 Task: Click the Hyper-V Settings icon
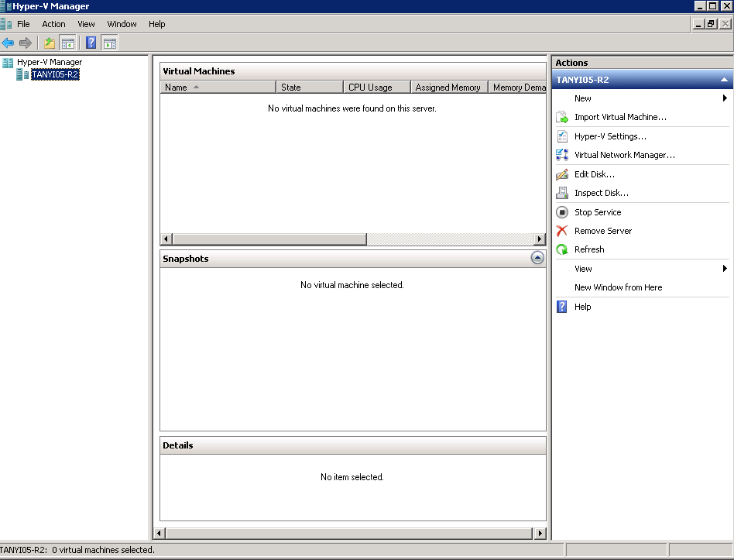point(562,136)
